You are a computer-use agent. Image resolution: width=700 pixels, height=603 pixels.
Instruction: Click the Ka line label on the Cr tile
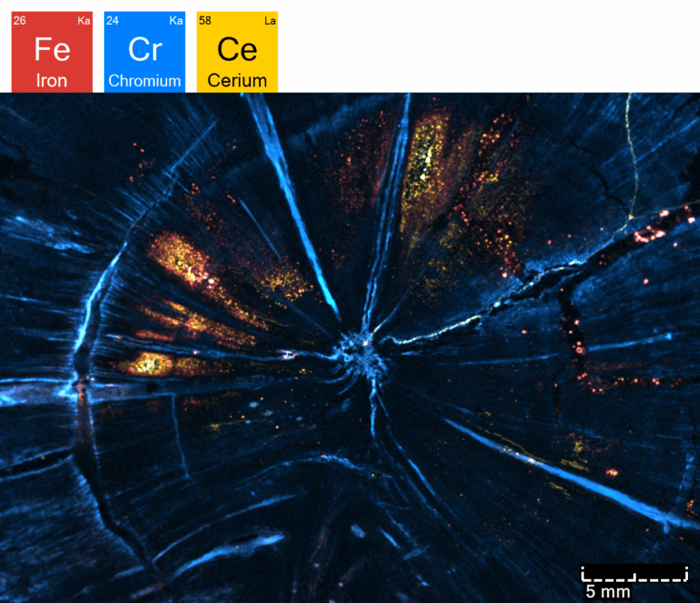(x=176, y=21)
